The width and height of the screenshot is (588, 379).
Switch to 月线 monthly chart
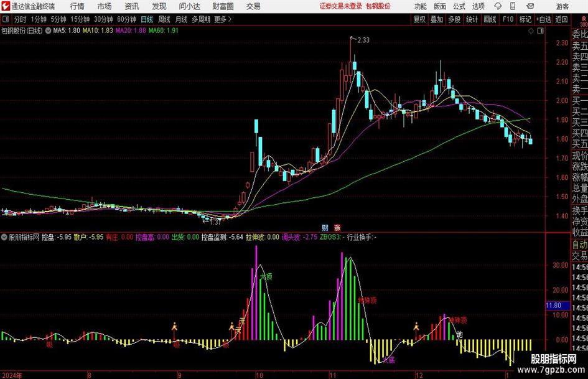pos(181,19)
